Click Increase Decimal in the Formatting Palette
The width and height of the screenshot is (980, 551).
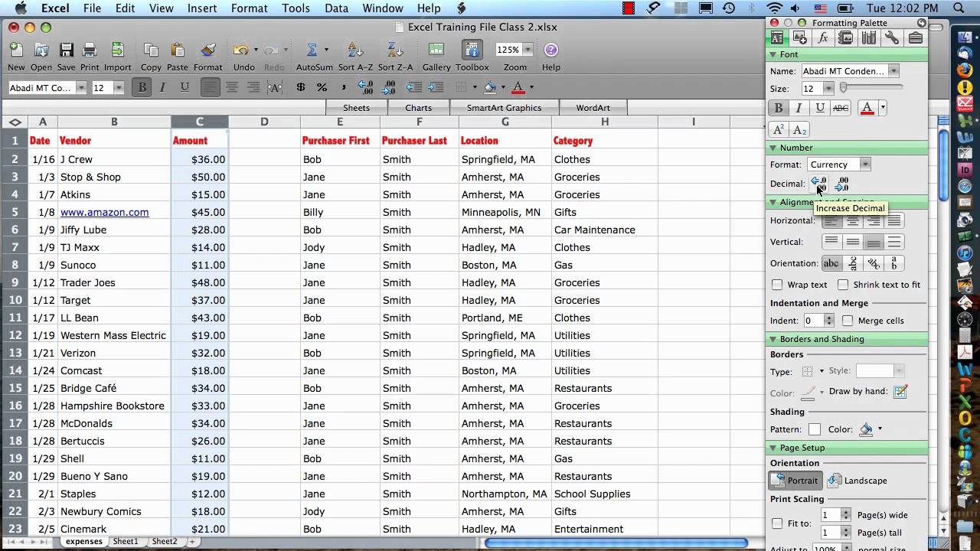coord(818,184)
